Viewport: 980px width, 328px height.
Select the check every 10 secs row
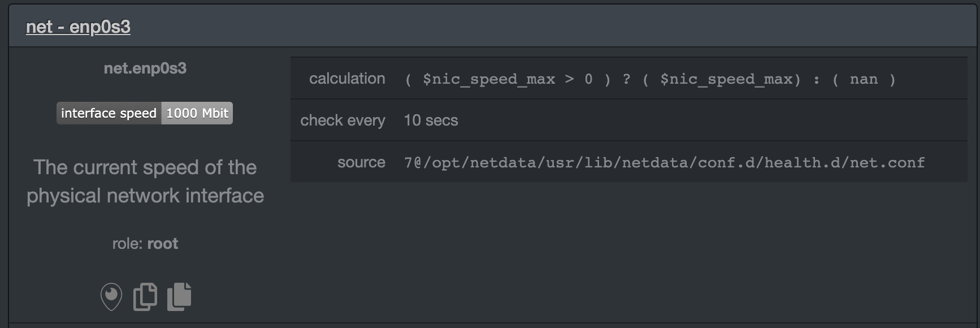click(x=430, y=120)
